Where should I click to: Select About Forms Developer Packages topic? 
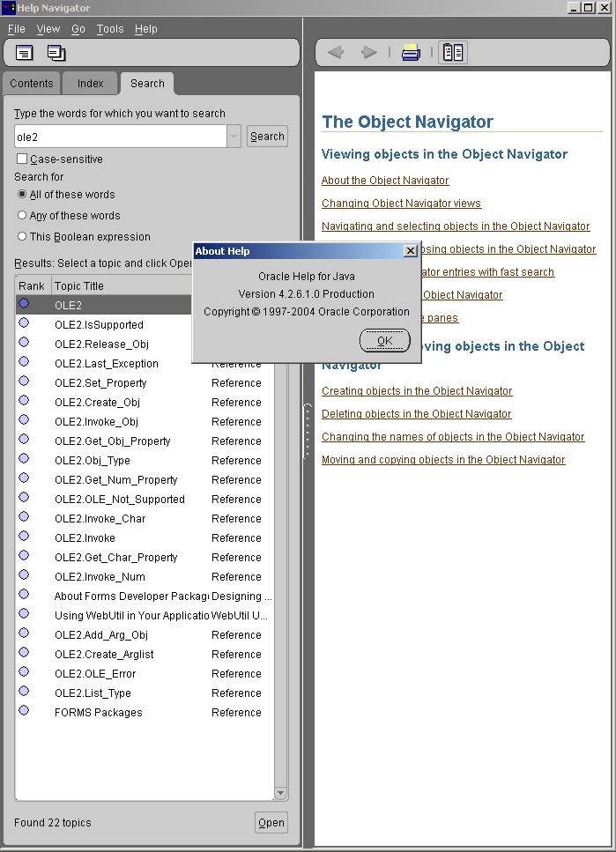click(x=145, y=596)
